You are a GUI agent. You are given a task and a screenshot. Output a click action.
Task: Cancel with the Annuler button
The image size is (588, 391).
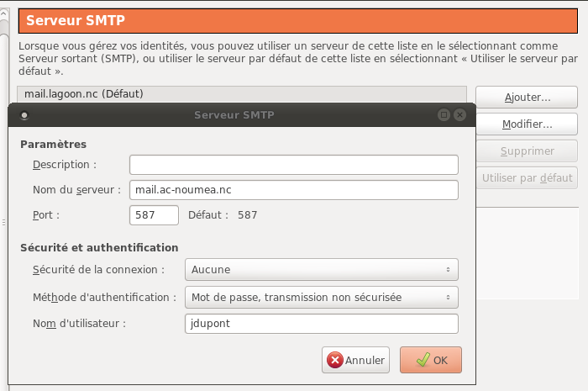coord(355,360)
